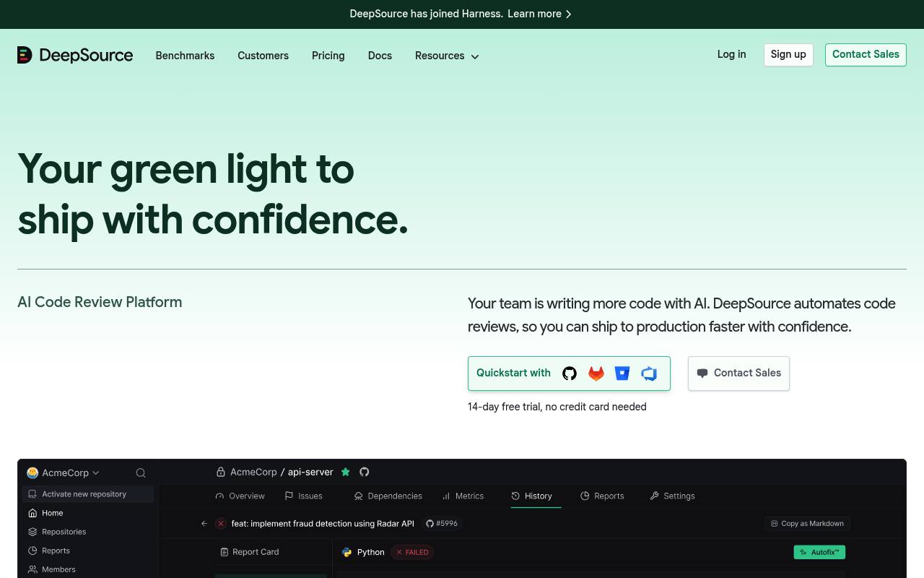Click the Learn more banner link
The width and height of the screenshot is (924, 578).
[x=539, y=14]
